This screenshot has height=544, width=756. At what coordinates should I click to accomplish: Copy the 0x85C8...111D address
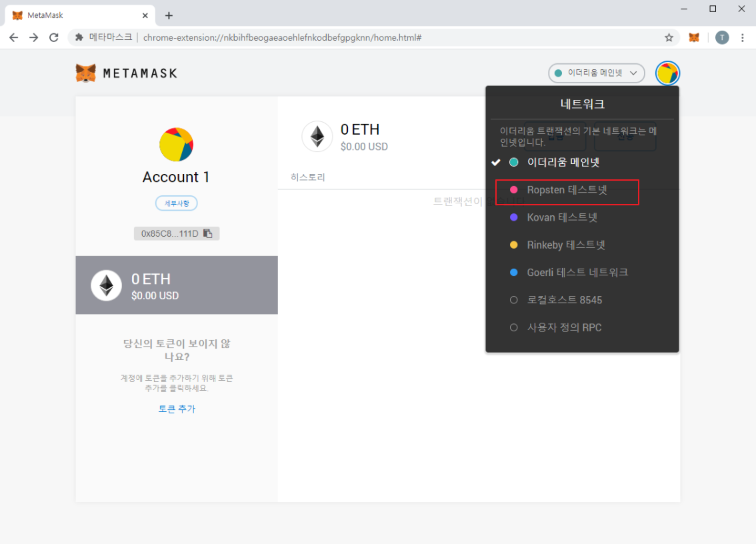coord(177,233)
